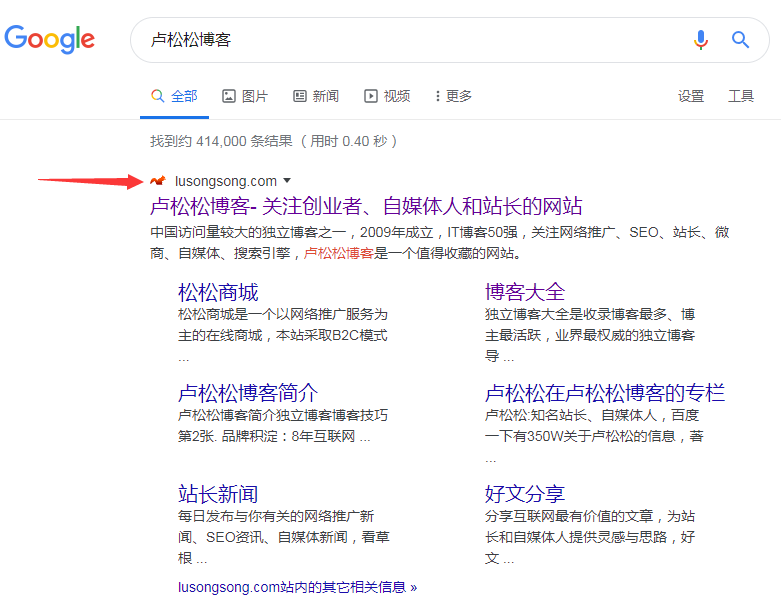Visit the 博客大全 sitelink
Viewport: 781px width, 605px height.
point(525,292)
